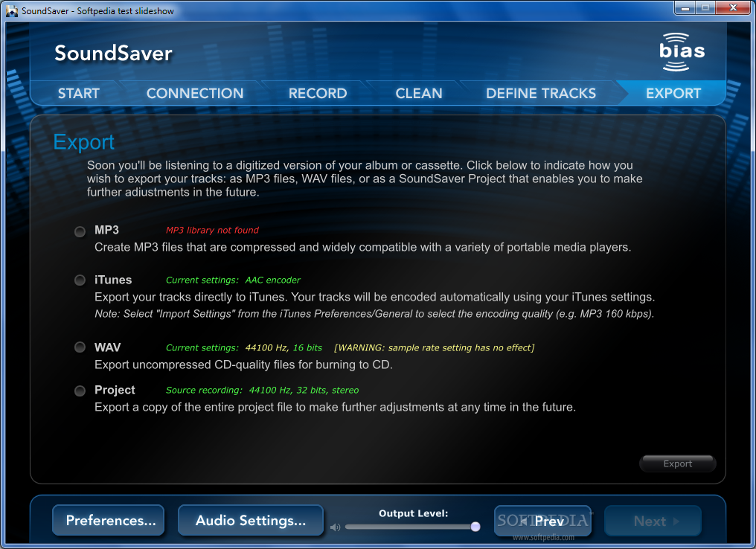Click the iTunes Import Settings note text

point(374,314)
